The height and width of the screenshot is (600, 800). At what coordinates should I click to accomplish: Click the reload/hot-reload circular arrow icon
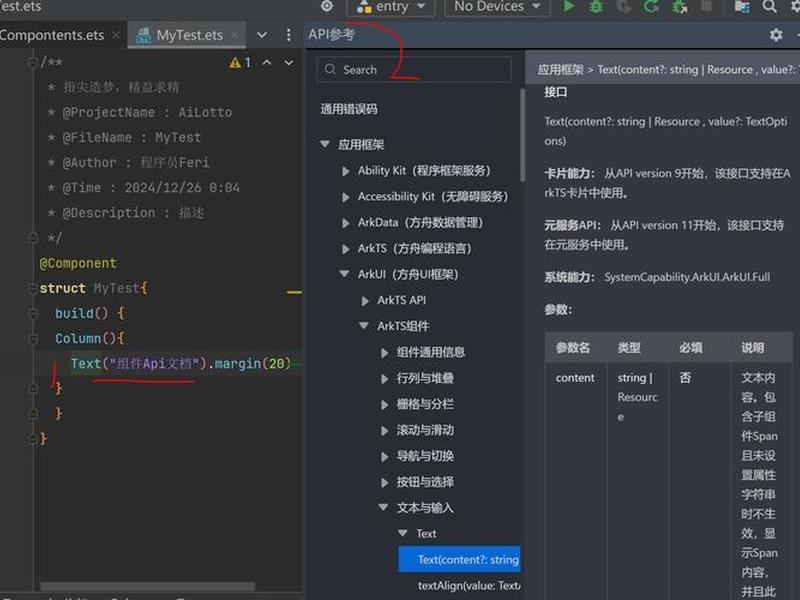(x=651, y=6)
